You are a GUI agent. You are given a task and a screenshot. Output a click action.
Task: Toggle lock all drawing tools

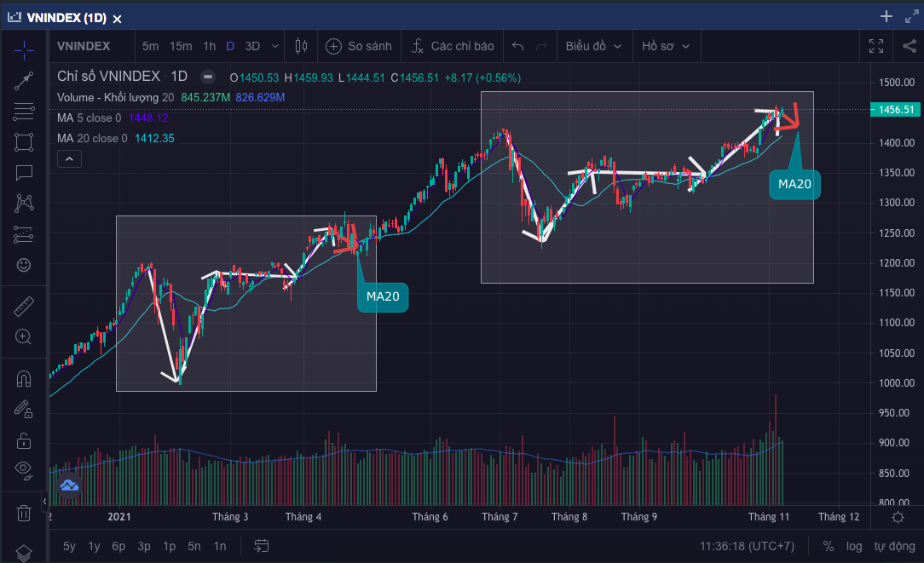pyautogui.click(x=24, y=440)
